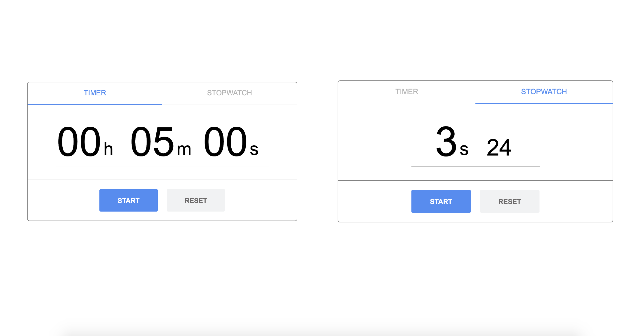Click the hours digits 00 in timer
Image resolution: width=644 pixels, height=336 pixels.
(79, 142)
